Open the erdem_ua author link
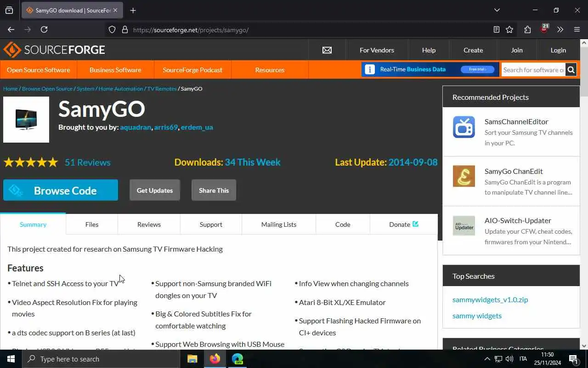 pyautogui.click(x=197, y=127)
